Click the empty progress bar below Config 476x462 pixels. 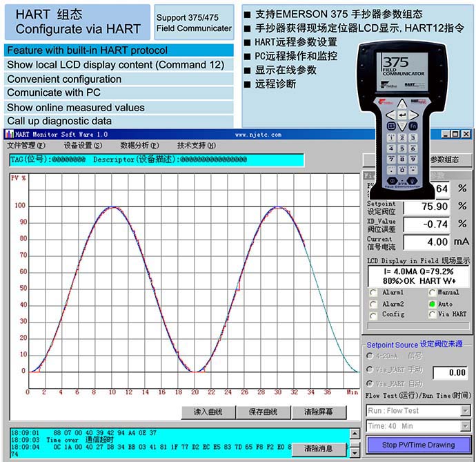click(x=418, y=326)
